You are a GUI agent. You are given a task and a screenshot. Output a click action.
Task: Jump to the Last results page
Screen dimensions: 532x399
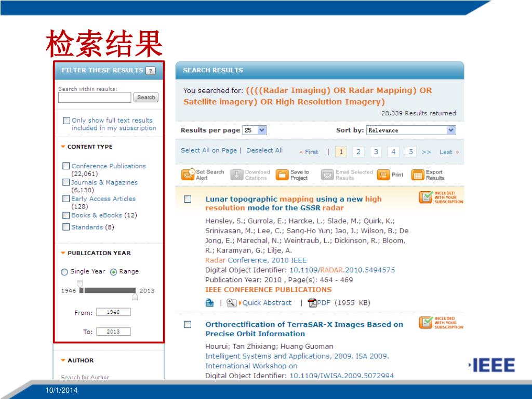(x=449, y=152)
